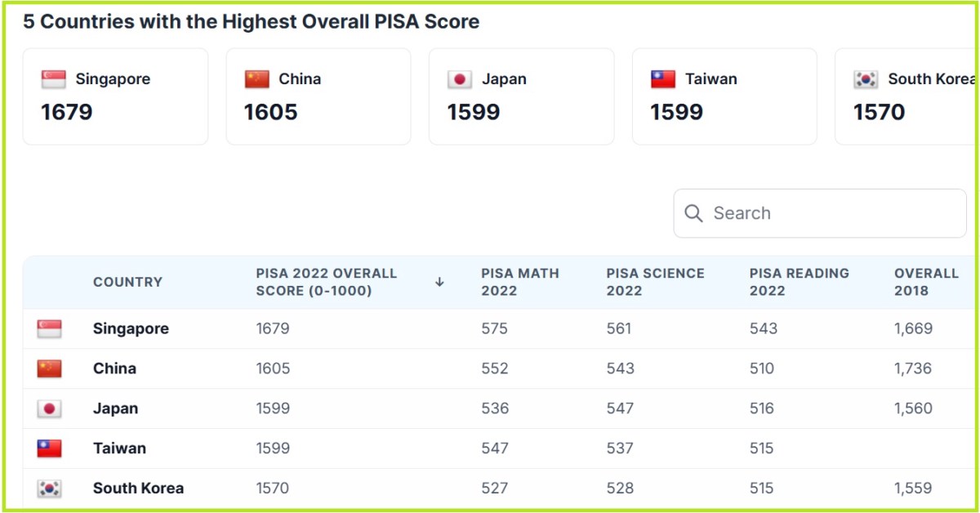
Task: Click the Taiwan flag in table row
Action: (49, 448)
